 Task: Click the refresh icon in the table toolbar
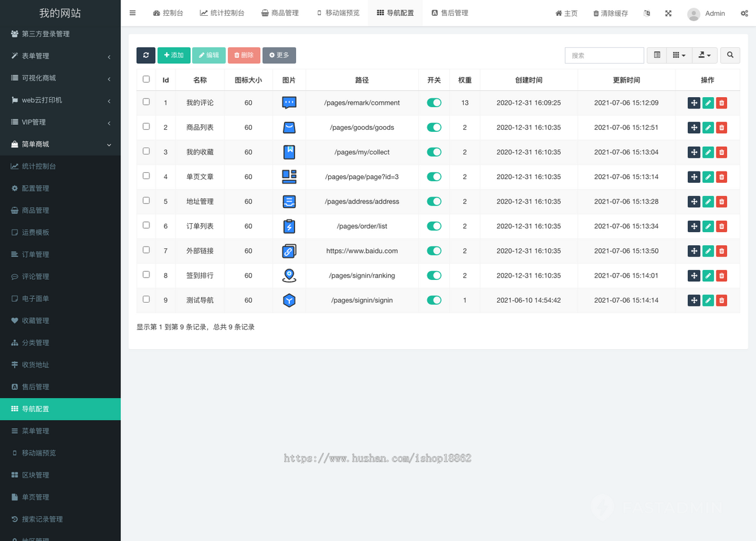(146, 55)
